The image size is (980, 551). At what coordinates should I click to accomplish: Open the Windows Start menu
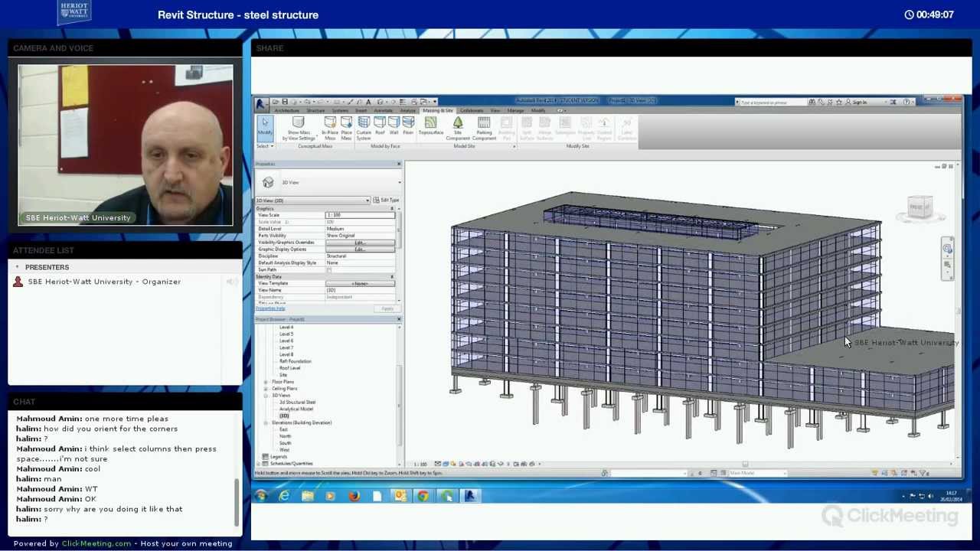point(261,496)
